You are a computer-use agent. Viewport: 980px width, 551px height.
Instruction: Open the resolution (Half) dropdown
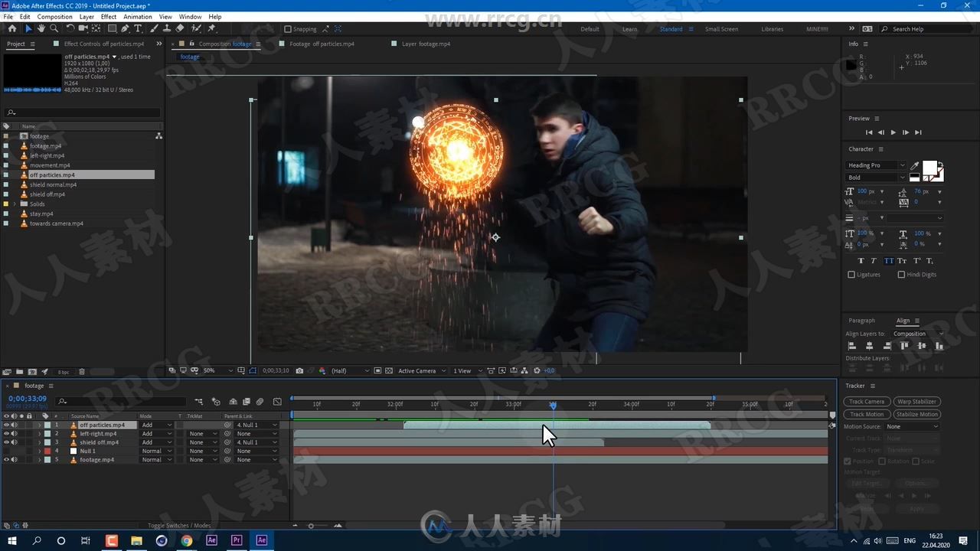(350, 370)
